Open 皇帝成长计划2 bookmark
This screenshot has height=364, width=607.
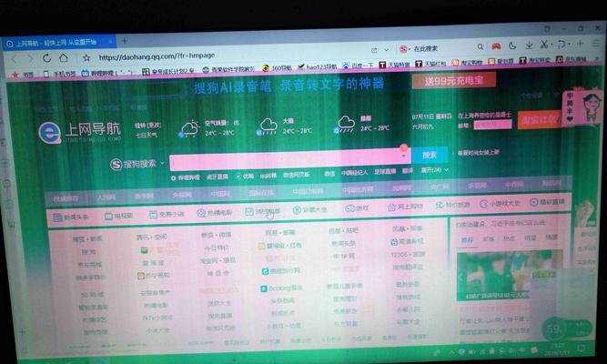167,71
